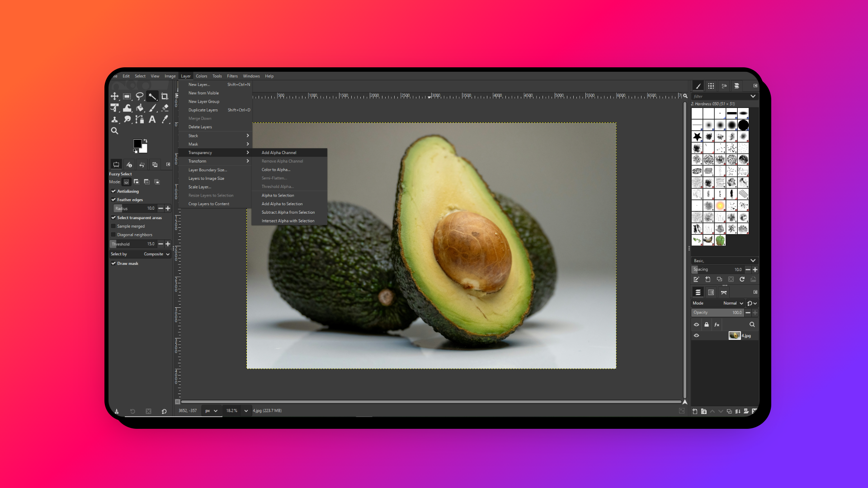Select the Crop tool in toolbox
This screenshot has width=868, height=488.
tap(165, 96)
